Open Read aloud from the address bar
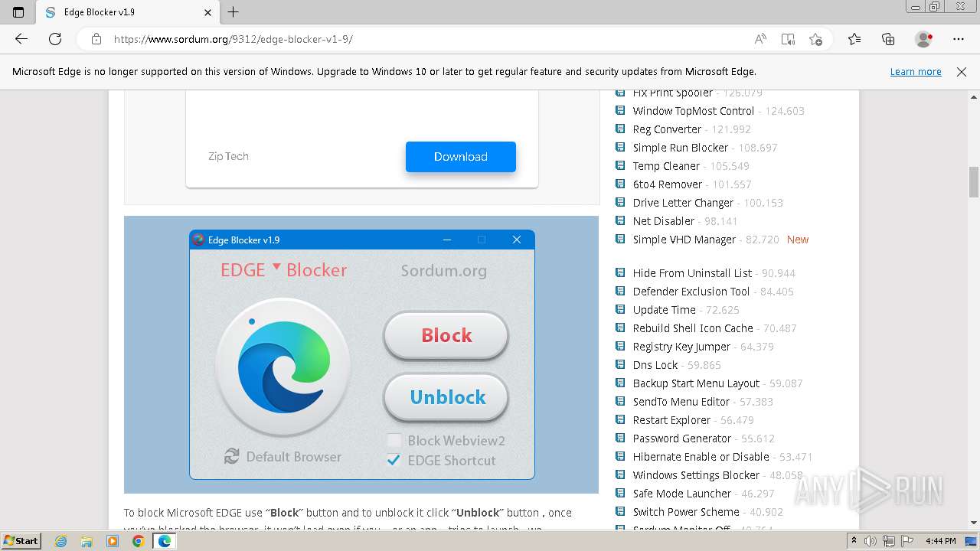Viewport: 980px width, 551px height. pyautogui.click(x=760, y=39)
